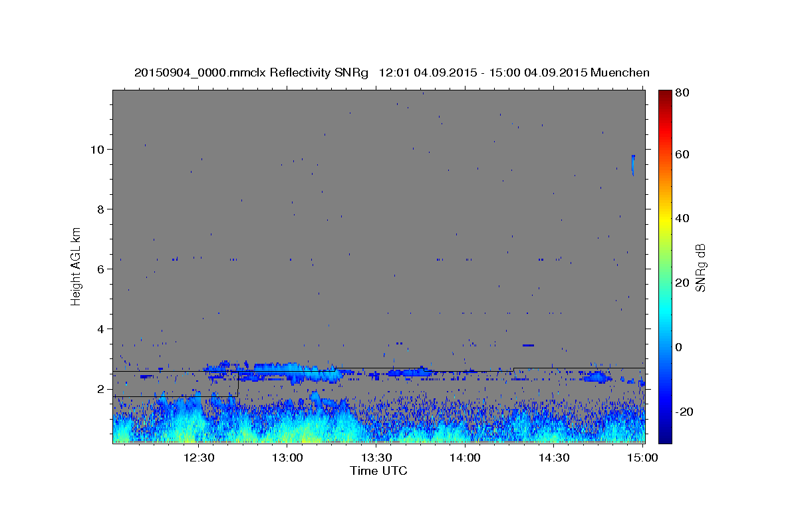This screenshot has width=798, height=532.
Task: Click the colorbar value 20
Action: click(x=682, y=283)
